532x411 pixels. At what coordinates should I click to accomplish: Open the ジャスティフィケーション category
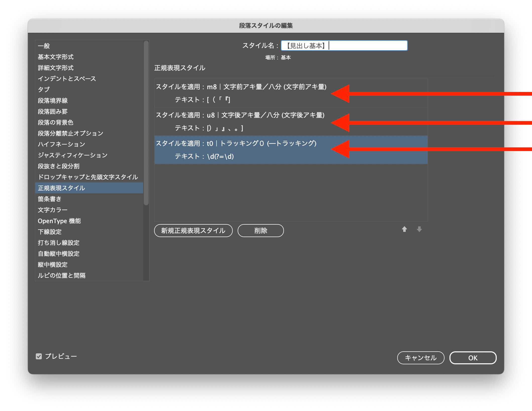click(72, 155)
